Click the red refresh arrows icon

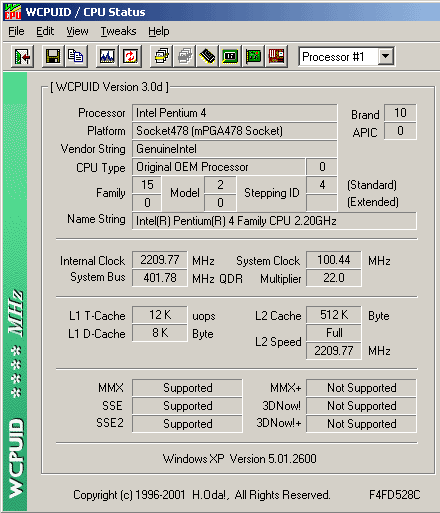(x=130, y=56)
